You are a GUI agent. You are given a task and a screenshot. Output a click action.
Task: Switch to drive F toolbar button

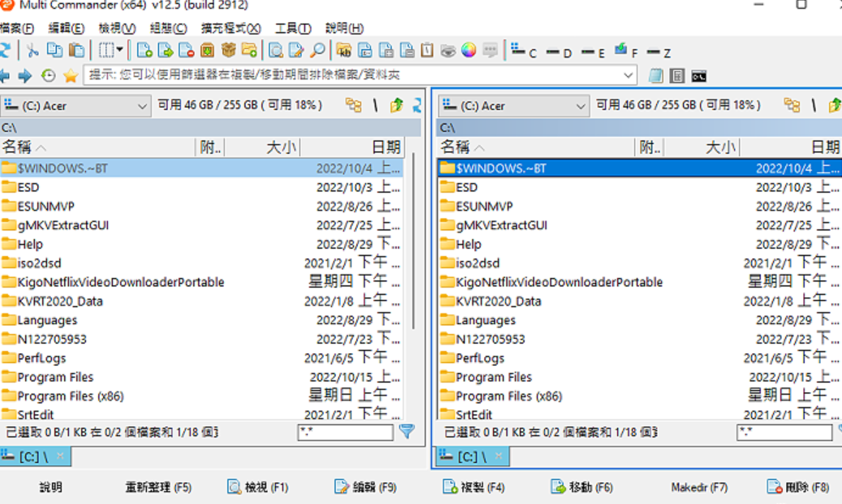coord(626,51)
